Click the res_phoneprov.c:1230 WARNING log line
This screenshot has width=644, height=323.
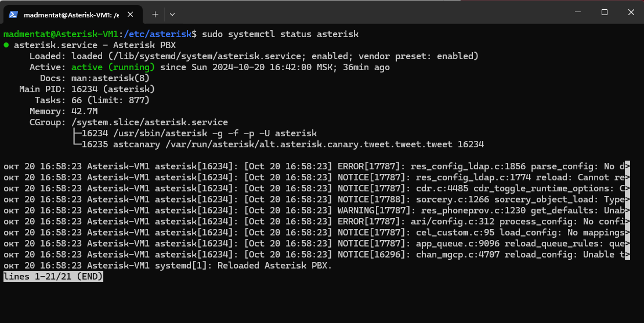[316, 211]
